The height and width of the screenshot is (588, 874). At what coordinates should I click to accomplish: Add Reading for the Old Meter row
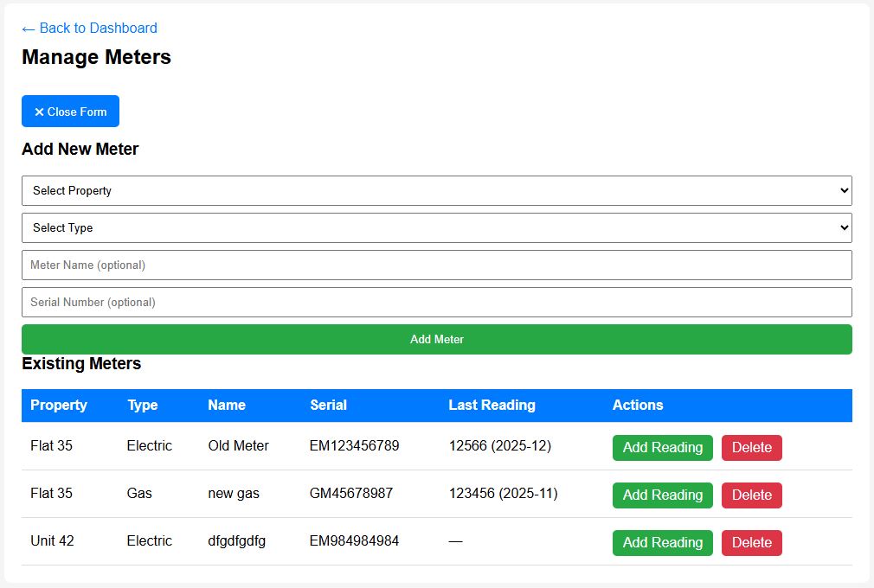(662, 447)
